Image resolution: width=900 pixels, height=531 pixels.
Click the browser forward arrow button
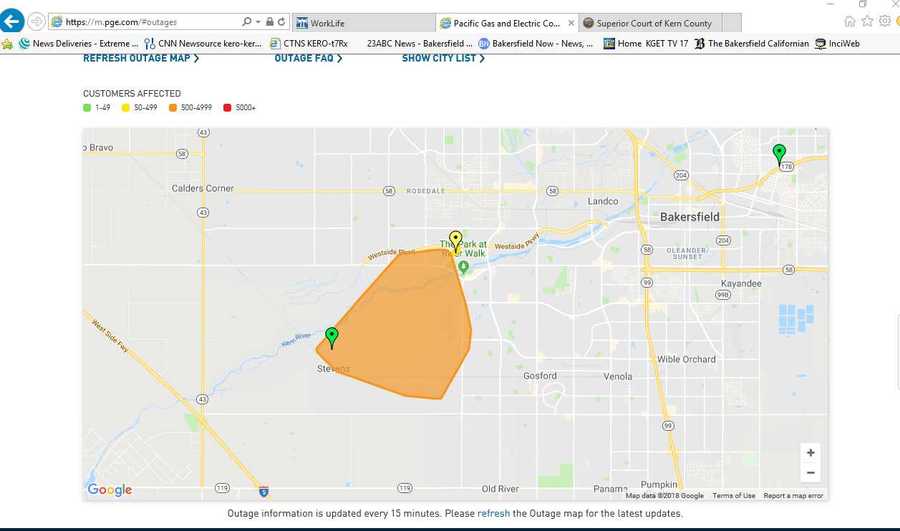pyautogui.click(x=36, y=22)
